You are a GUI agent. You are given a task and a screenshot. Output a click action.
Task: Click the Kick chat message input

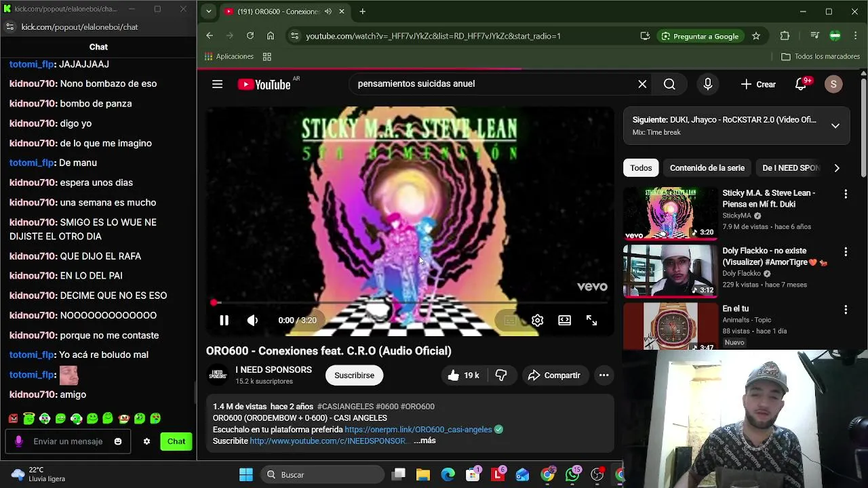(68, 441)
